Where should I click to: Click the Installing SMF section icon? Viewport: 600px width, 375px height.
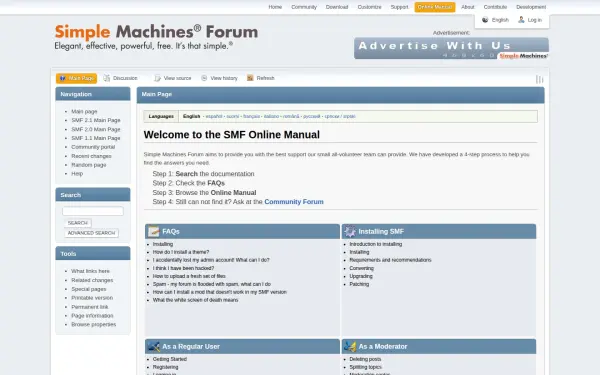(x=350, y=231)
